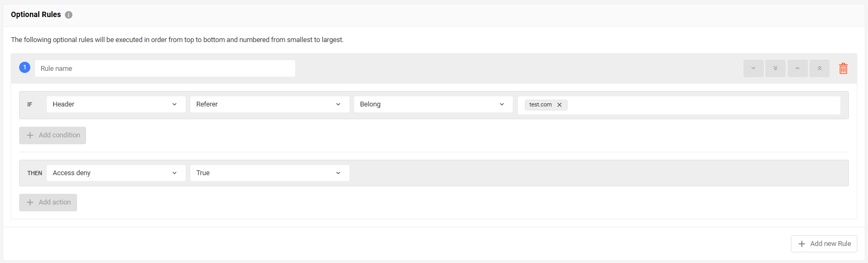This screenshot has height=263, width=868.
Task: Move rule to the top
Action: pos(820,68)
